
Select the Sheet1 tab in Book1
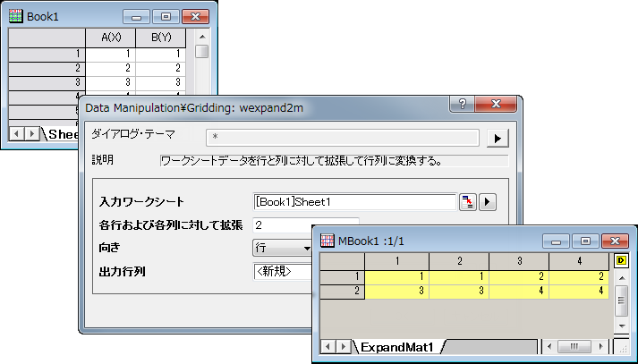pos(63,134)
